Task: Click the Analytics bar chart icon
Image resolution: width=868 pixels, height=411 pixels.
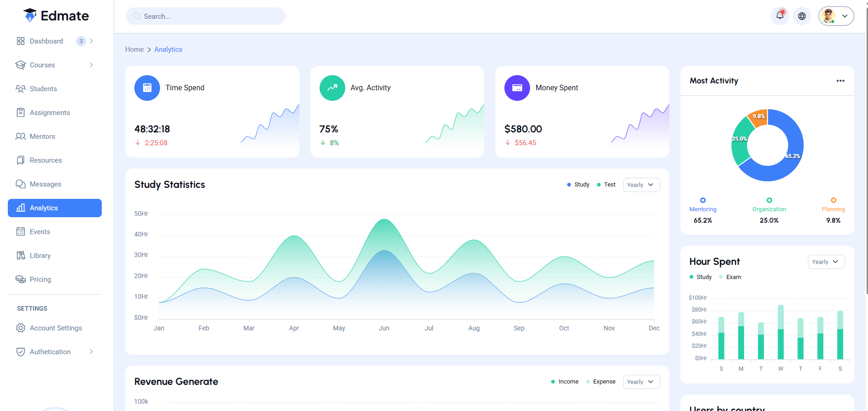Action: click(21, 208)
